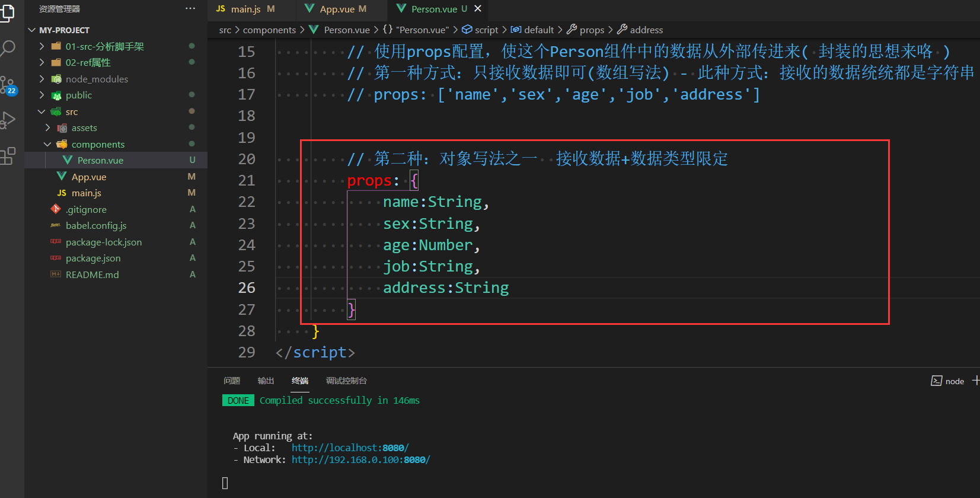Viewport: 980px width, 498px height.
Task: Open the Search view in activity bar
Action: click(x=7, y=48)
